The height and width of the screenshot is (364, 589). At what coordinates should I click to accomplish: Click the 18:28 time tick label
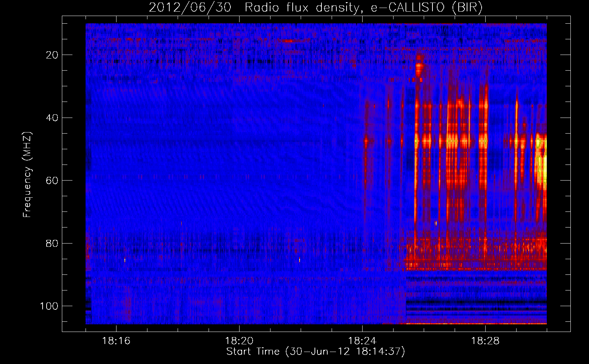click(485, 341)
